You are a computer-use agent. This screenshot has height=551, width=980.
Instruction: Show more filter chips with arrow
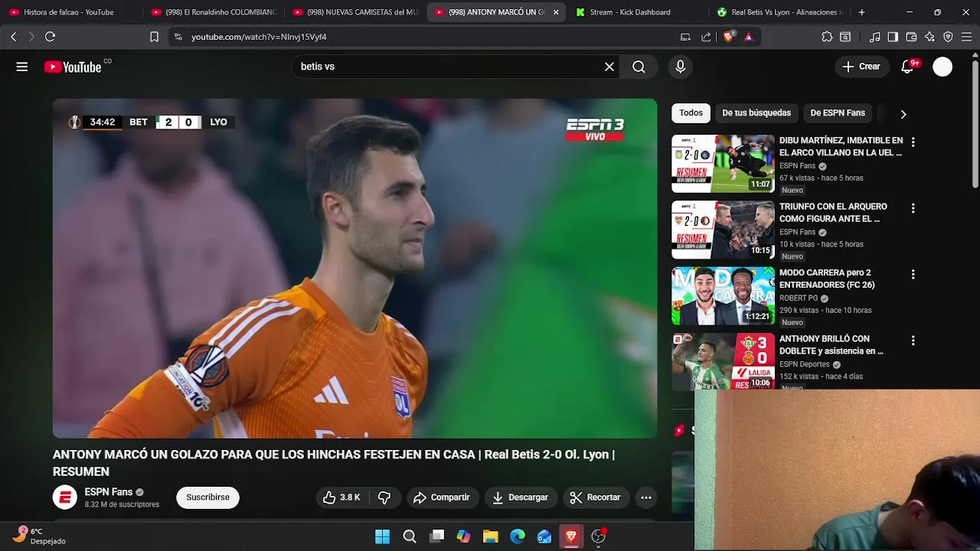click(x=903, y=114)
